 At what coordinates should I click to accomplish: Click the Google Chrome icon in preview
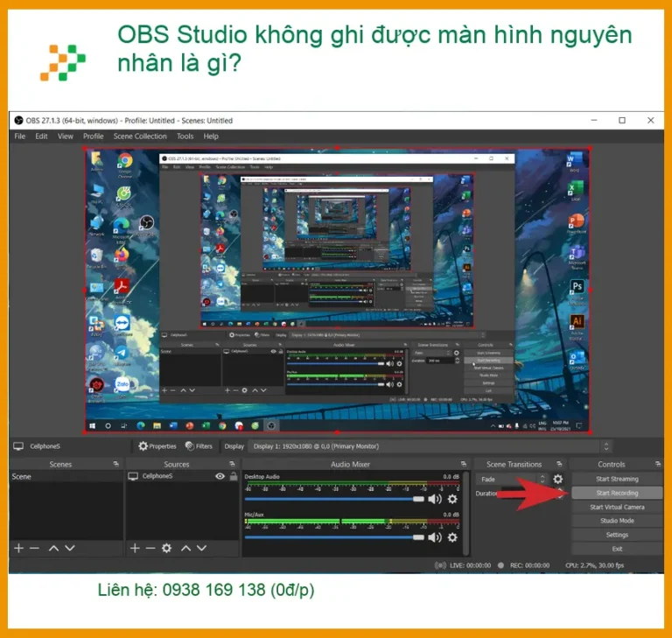tap(125, 164)
